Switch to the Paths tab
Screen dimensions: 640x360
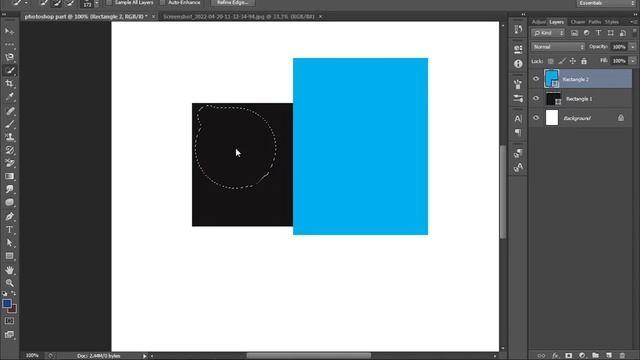(x=595, y=22)
